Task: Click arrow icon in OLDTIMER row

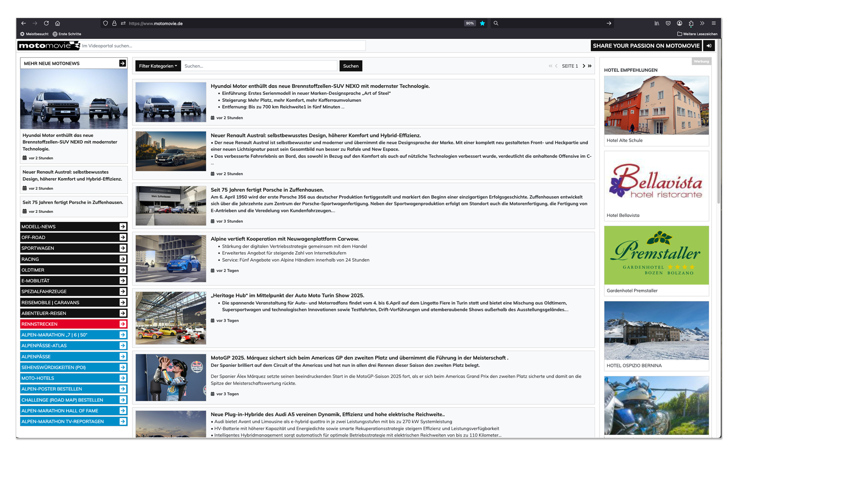Action: pos(123,270)
